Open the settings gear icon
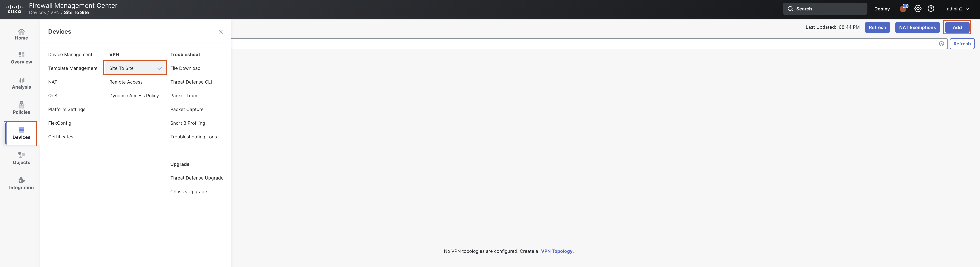 [x=918, y=9]
